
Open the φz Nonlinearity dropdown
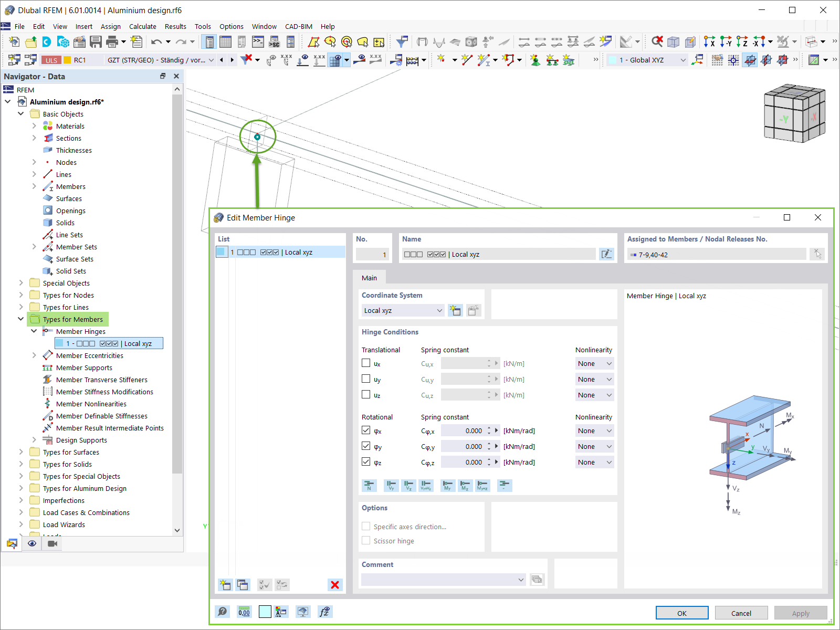tap(594, 462)
